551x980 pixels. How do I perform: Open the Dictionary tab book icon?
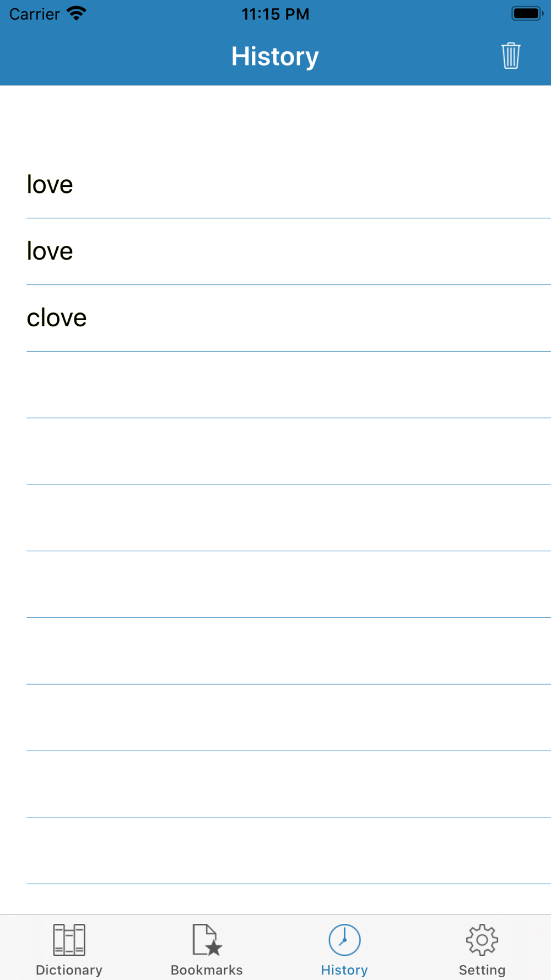point(69,940)
